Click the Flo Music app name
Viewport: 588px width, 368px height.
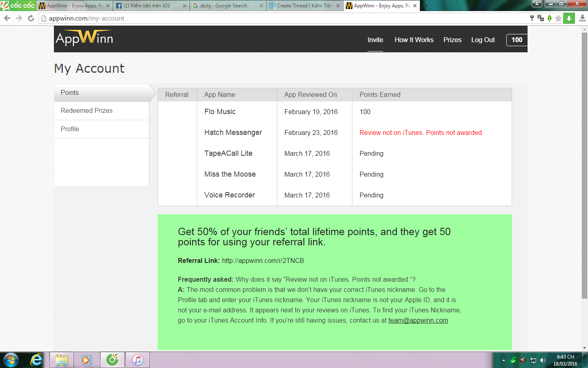[x=220, y=112]
